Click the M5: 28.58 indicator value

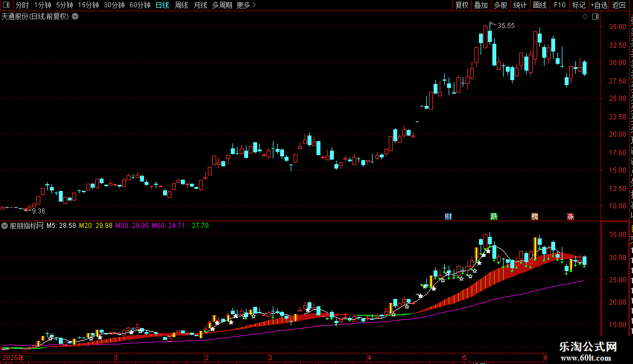pyautogui.click(x=61, y=226)
